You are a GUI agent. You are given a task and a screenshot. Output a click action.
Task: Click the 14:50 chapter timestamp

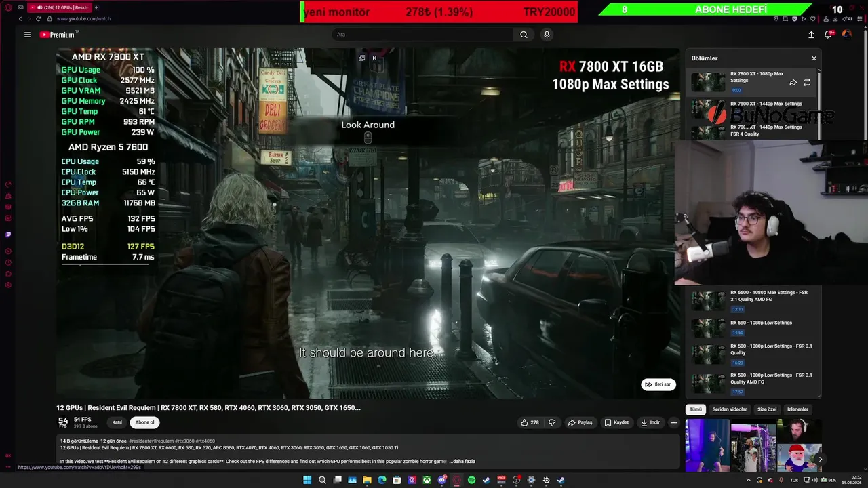(x=737, y=333)
